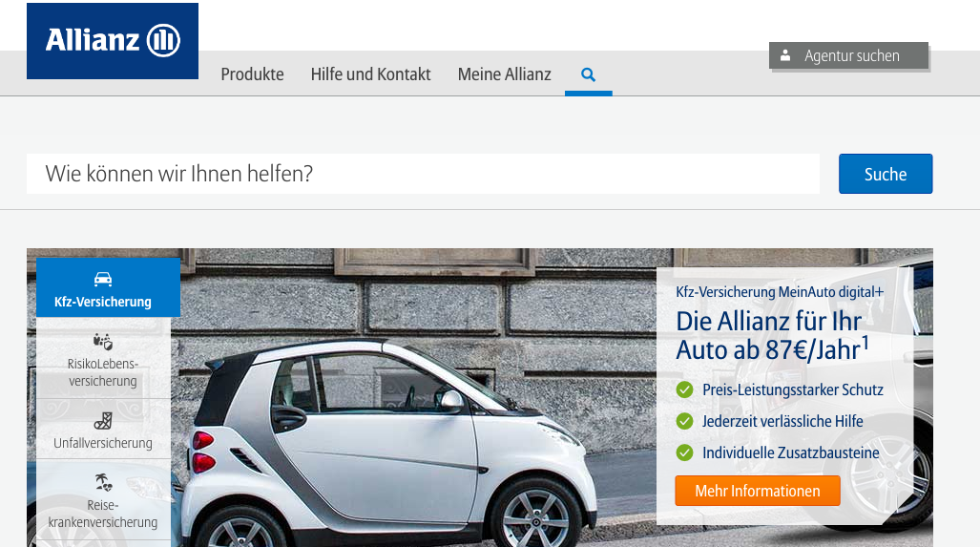Screen dimensions: 980x547
Task: Click the headline 'Die Allianz für Ihr Auto'
Action: coord(772,336)
